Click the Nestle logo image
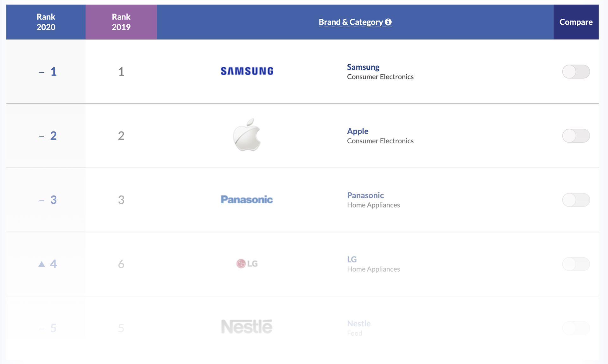The height and width of the screenshot is (364, 608). tap(247, 327)
